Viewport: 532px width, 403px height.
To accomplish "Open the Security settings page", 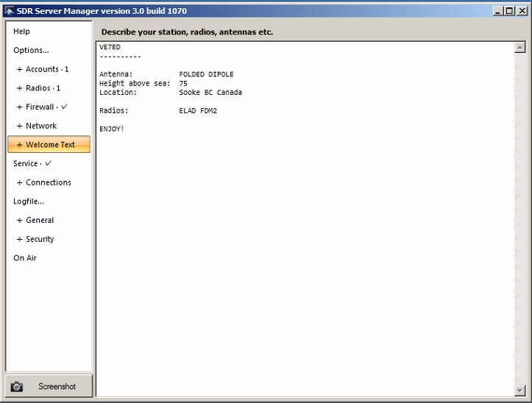I will click(40, 239).
